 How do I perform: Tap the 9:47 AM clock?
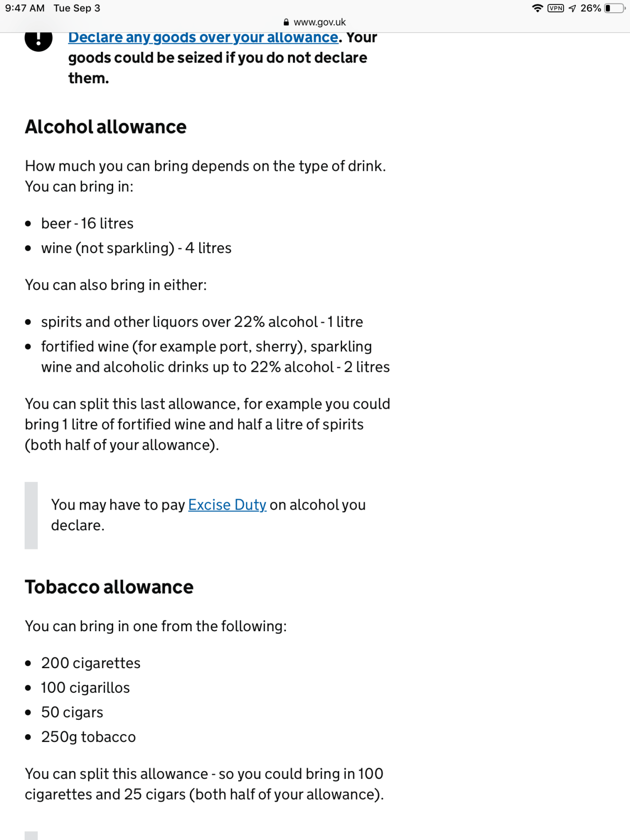[x=25, y=8]
